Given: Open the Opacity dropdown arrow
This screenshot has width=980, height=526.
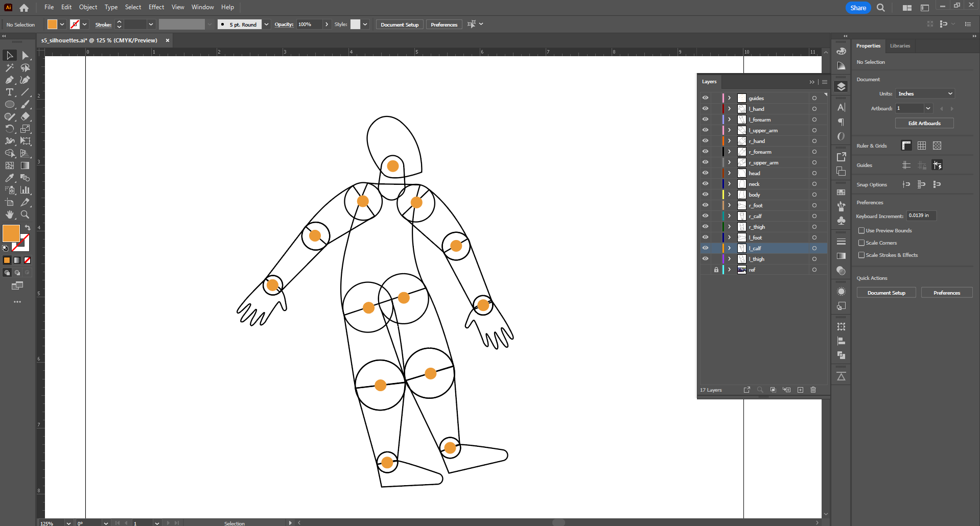Looking at the screenshot, I should (327, 25).
